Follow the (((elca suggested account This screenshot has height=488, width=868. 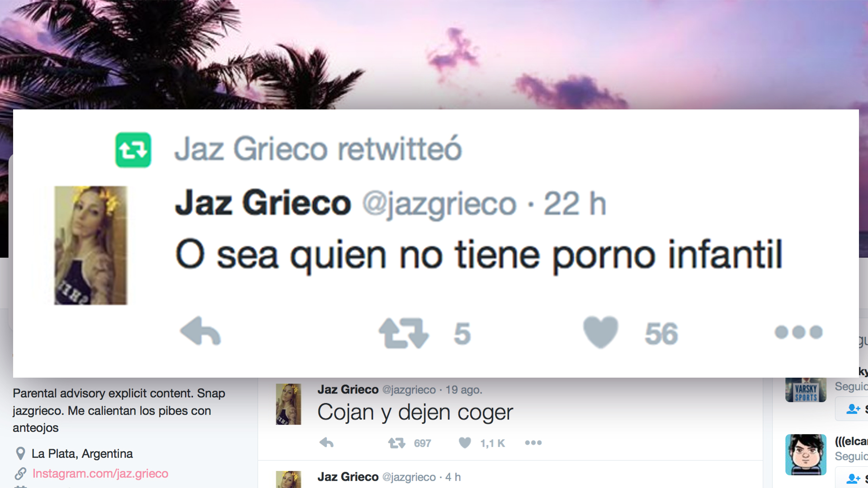[852, 478]
